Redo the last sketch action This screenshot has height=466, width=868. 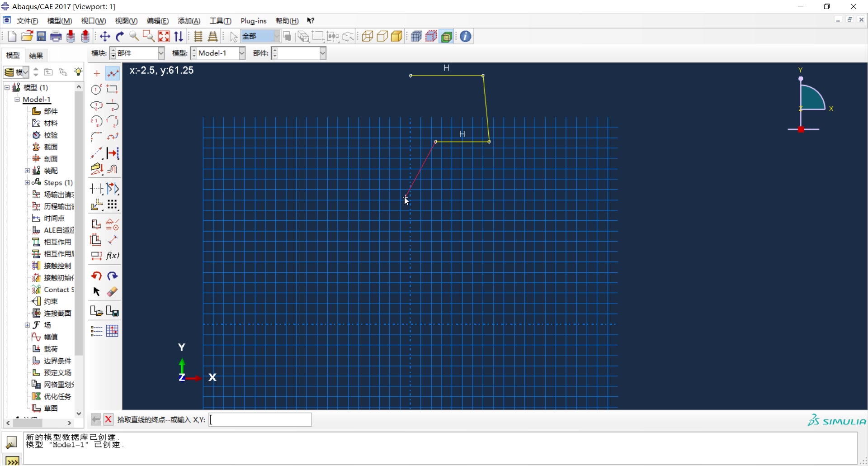tap(113, 276)
